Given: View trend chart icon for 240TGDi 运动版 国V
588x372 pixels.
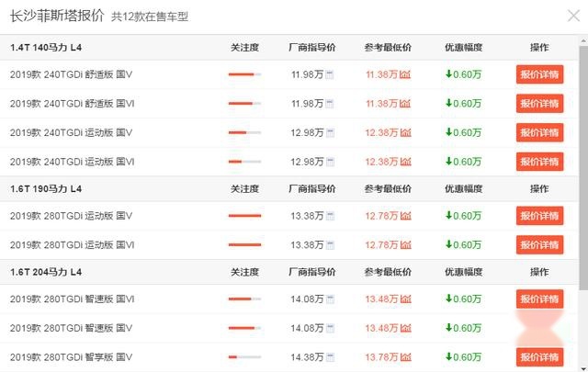Looking at the screenshot, I should point(406,133).
